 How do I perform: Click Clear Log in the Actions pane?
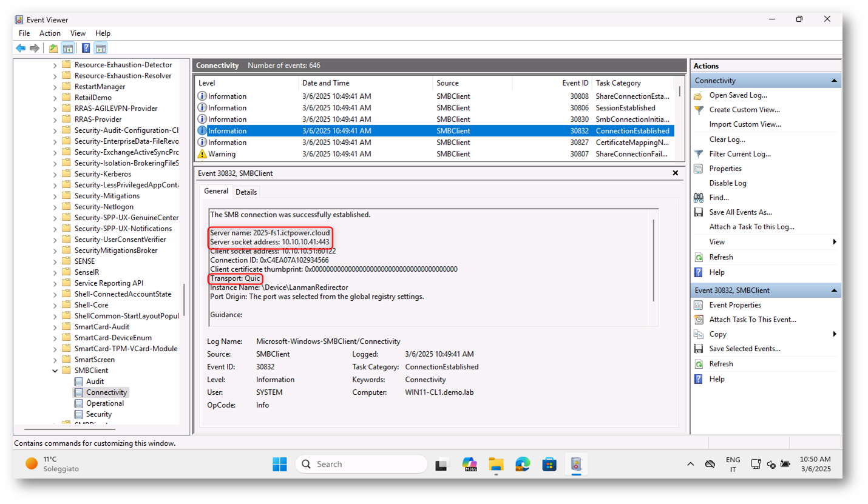(727, 139)
